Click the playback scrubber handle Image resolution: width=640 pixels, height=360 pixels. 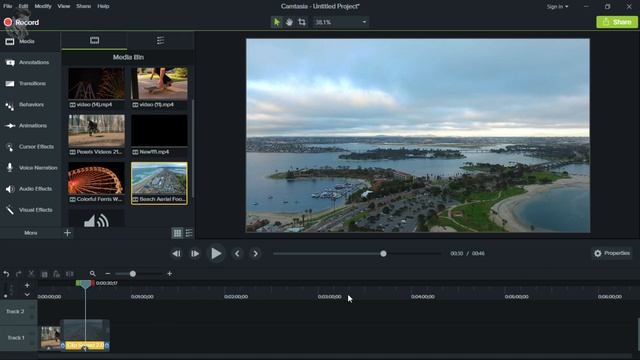(383, 253)
